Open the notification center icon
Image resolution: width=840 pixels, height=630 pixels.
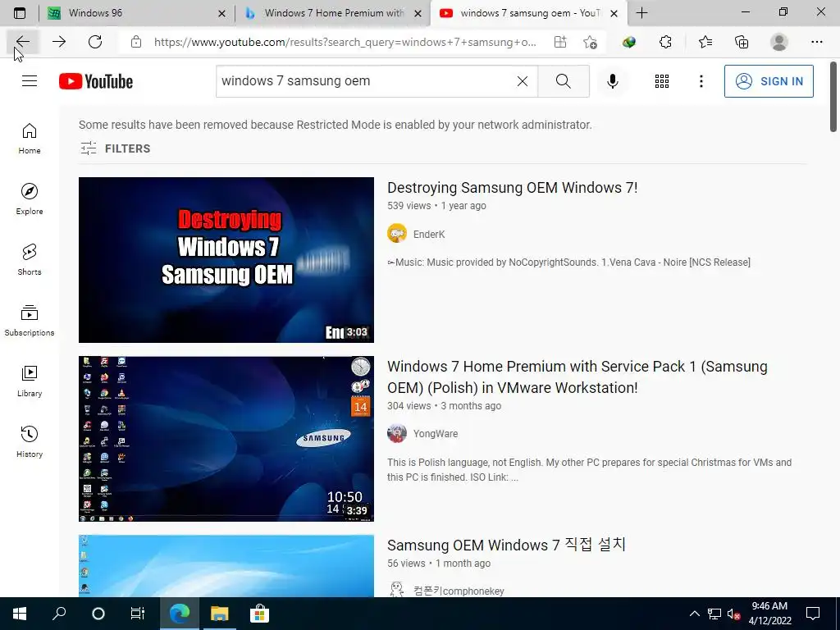pos(813,614)
